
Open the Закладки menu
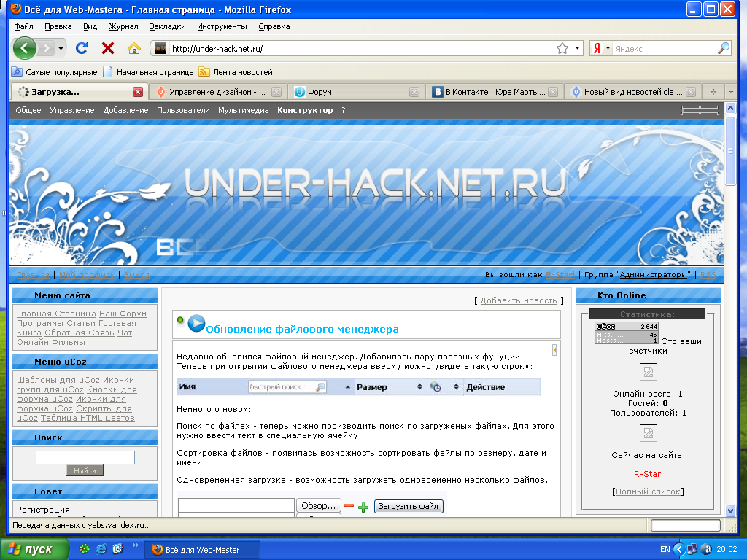pos(168,26)
